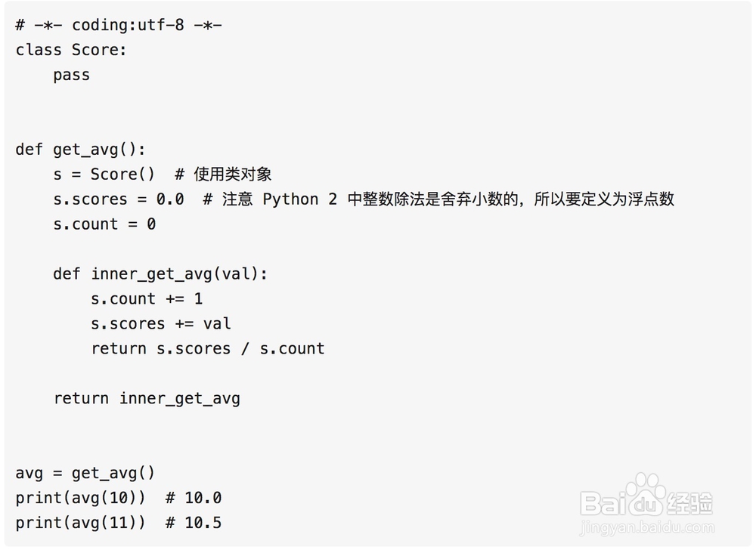
Task: Click the 'def inner_get_avg(val):' line
Action: click(x=160, y=274)
